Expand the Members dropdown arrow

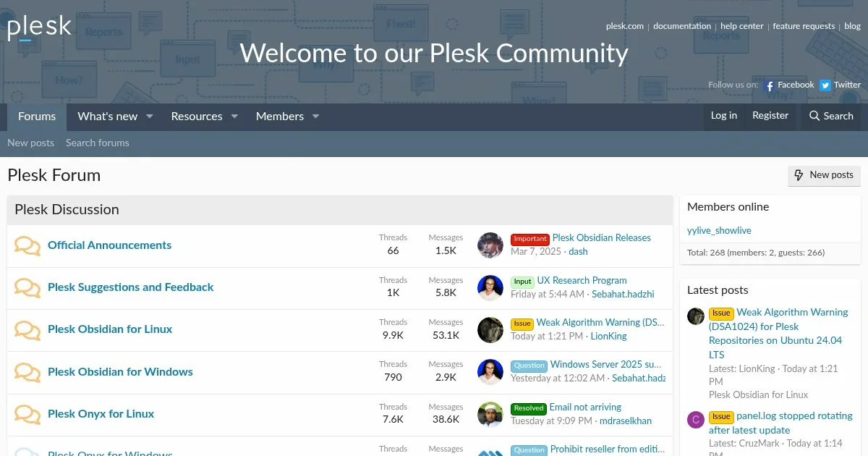pyautogui.click(x=315, y=117)
